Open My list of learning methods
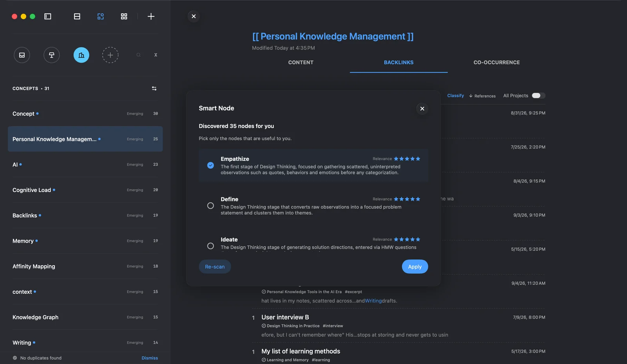Image resolution: width=627 pixels, height=364 pixels. pyautogui.click(x=301, y=351)
